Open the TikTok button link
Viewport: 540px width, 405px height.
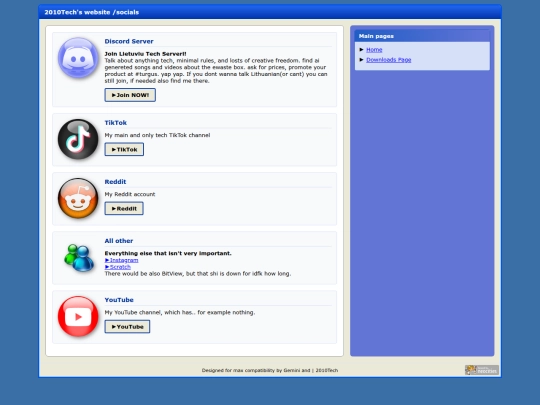click(x=124, y=149)
